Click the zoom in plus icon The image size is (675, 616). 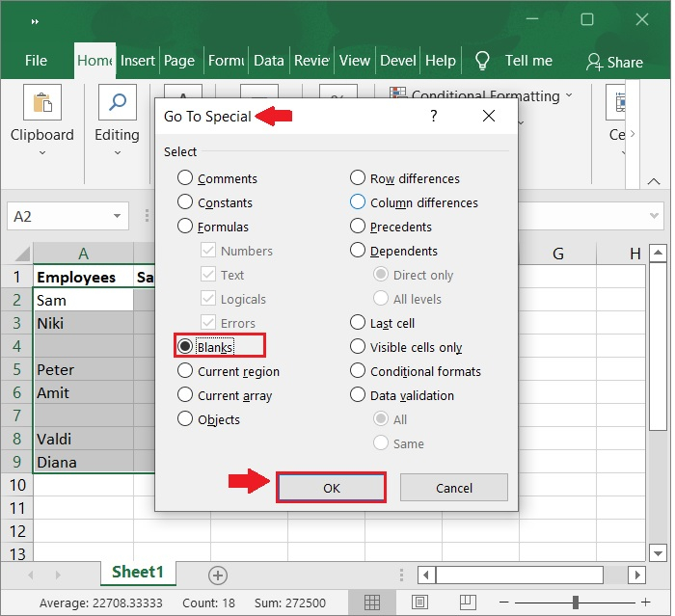coord(645,603)
